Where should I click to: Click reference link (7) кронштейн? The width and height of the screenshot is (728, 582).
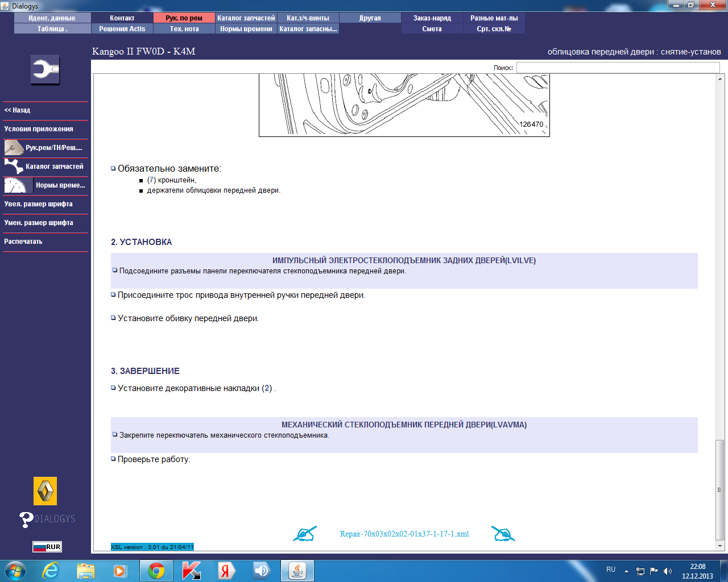click(151, 180)
